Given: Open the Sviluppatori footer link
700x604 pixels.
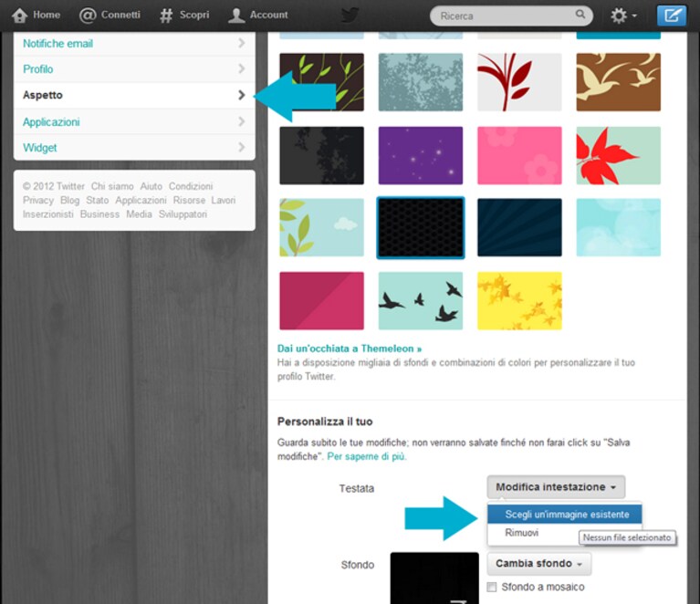Looking at the screenshot, I should pyautogui.click(x=183, y=214).
